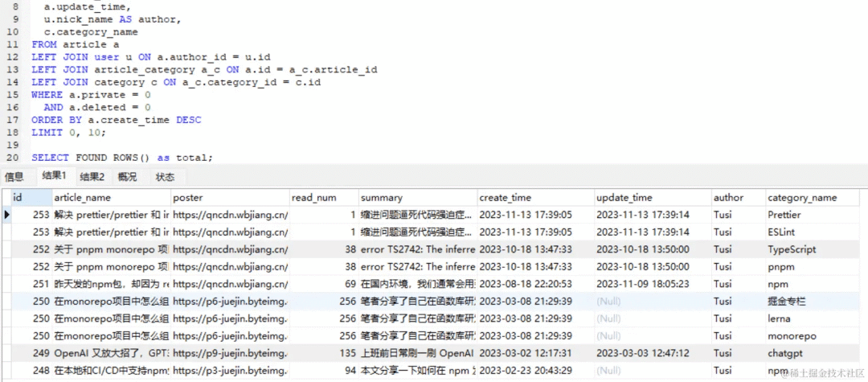Click create_time 2023-08-18 22:20:53

[x=536, y=284]
